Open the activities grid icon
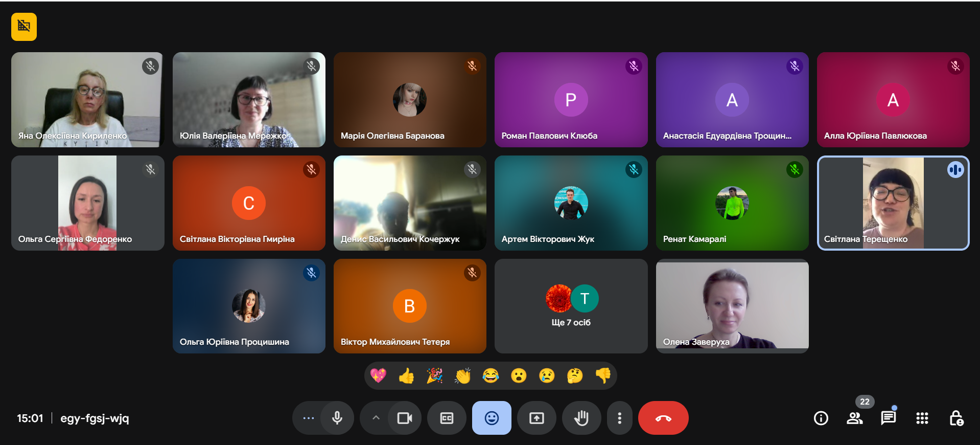This screenshot has height=445, width=980. [x=922, y=418]
